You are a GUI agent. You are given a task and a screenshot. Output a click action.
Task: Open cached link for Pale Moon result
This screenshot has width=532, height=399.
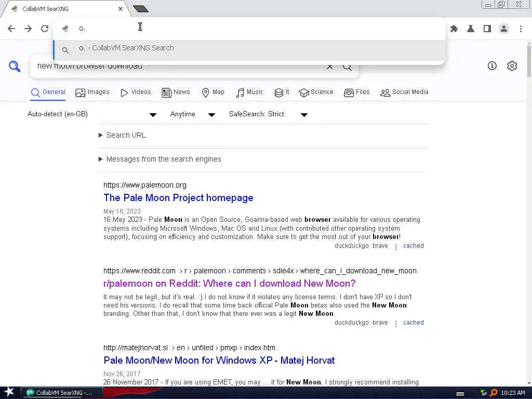pos(413,246)
